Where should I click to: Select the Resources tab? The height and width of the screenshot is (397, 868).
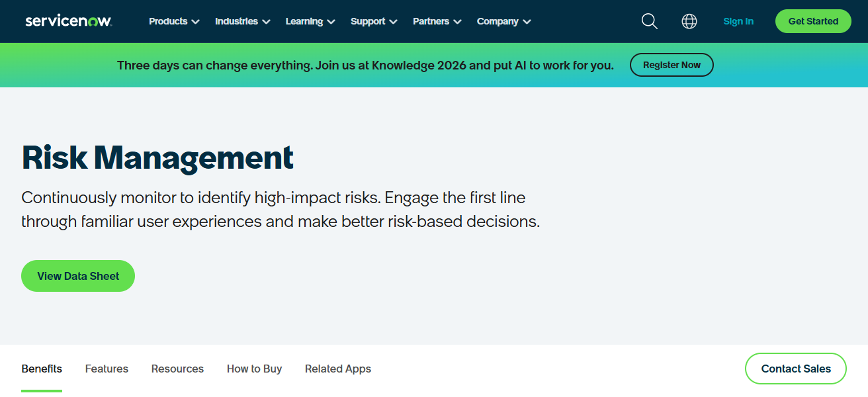coord(177,369)
